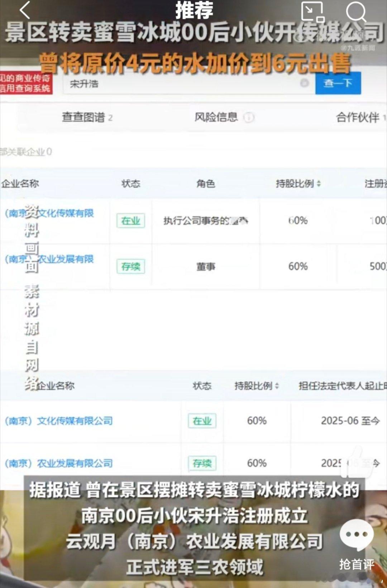The height and width of the screenshot is (588, 387).
Task: Select the 推荐 tab
Action: point(194,10)
